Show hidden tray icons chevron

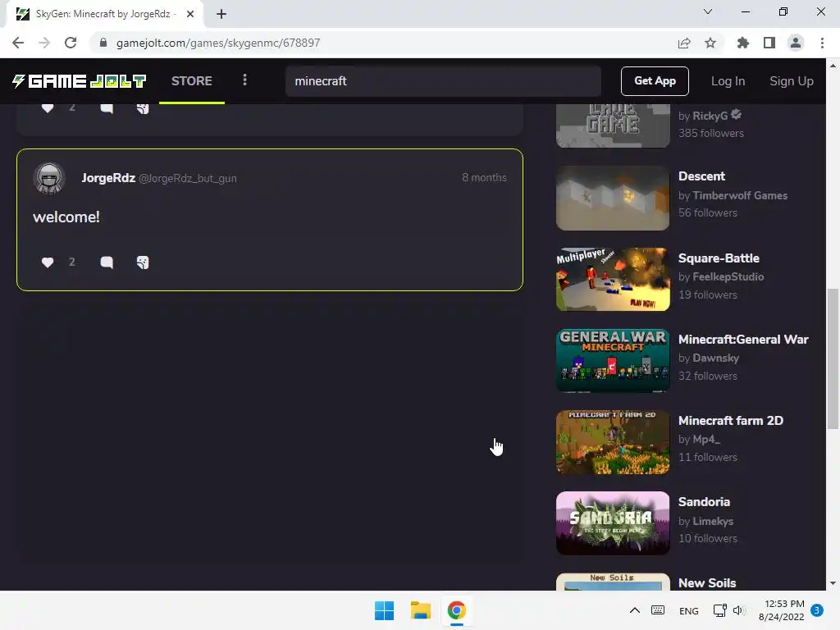[x=634, y=610]
